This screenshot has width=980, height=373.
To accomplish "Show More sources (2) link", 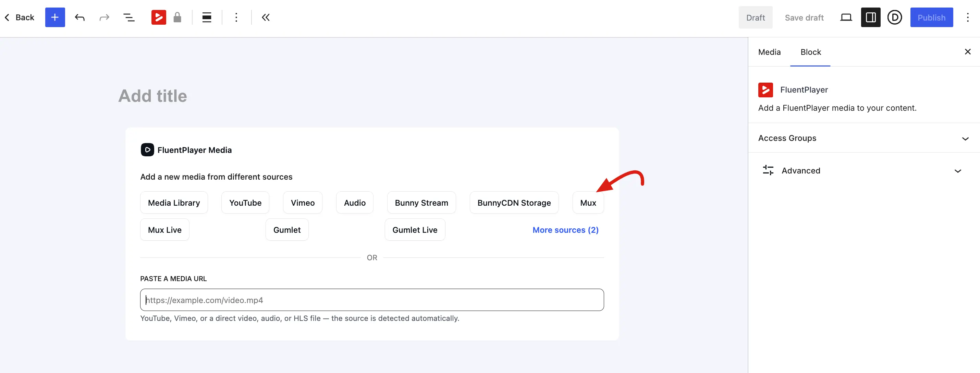I will tap(565, 230).
